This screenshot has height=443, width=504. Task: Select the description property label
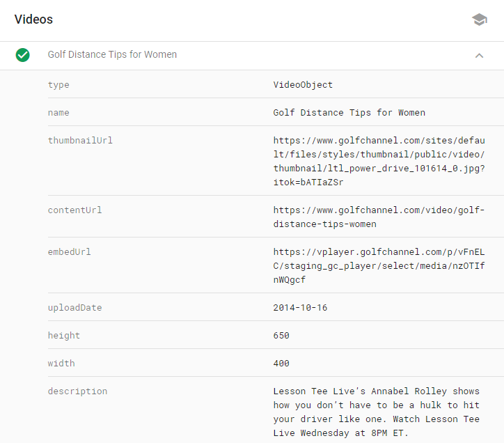77,391
